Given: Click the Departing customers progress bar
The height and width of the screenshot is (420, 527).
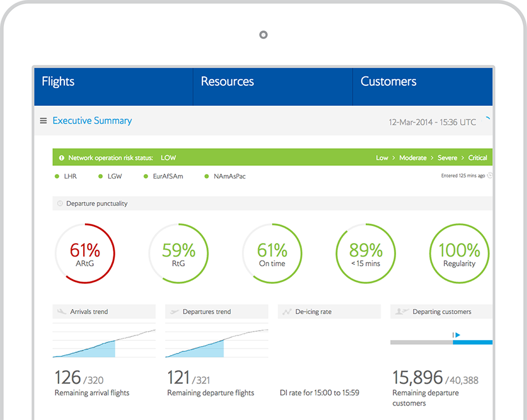Looking at the screenshot, I should point(441,342).
